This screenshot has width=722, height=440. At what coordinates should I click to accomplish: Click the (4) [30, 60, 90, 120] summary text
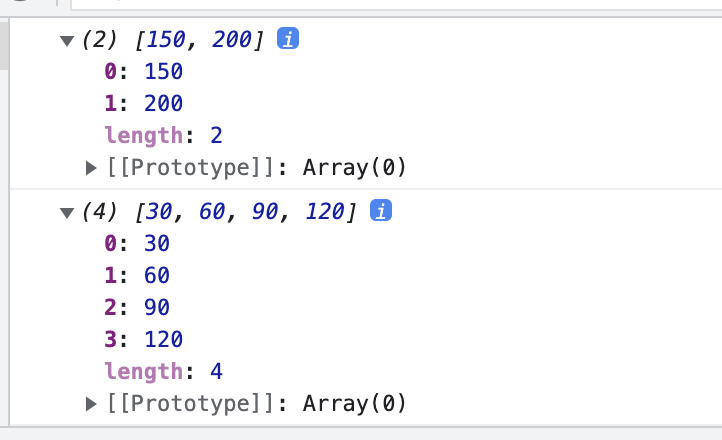219,212
